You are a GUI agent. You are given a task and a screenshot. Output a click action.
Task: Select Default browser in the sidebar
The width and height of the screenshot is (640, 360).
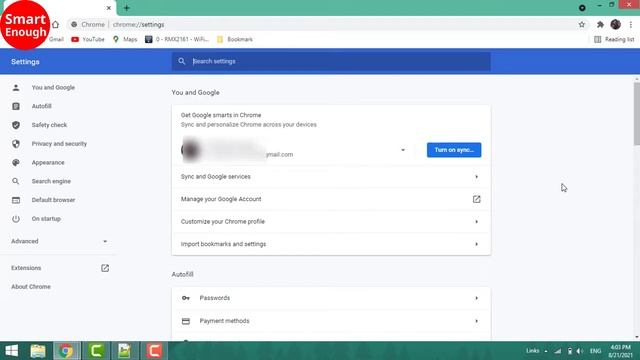click(53, 200)
